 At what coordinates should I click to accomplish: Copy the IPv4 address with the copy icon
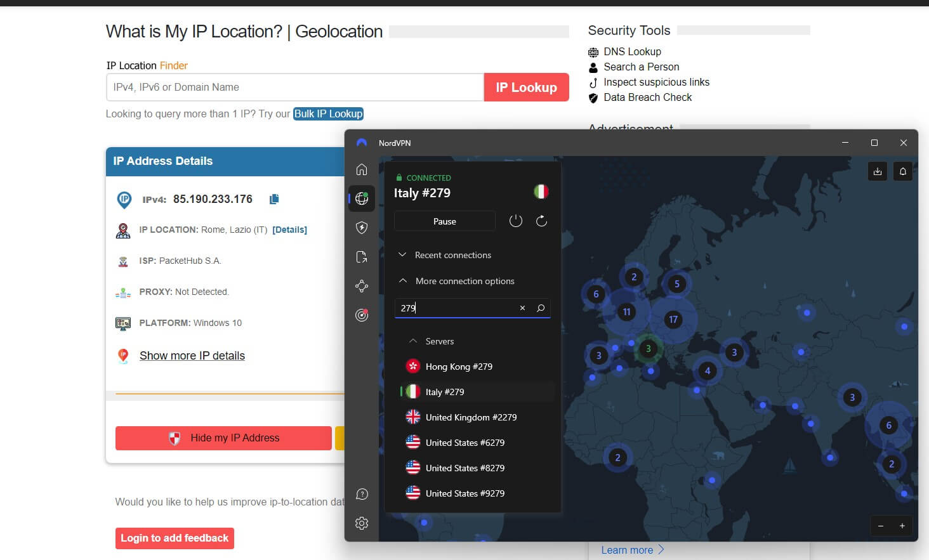274,199
